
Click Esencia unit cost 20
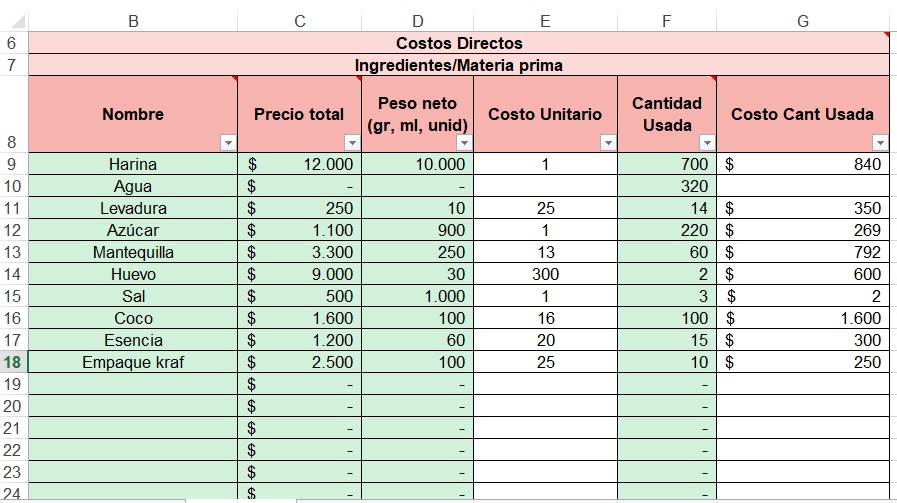tap(546, 340)
